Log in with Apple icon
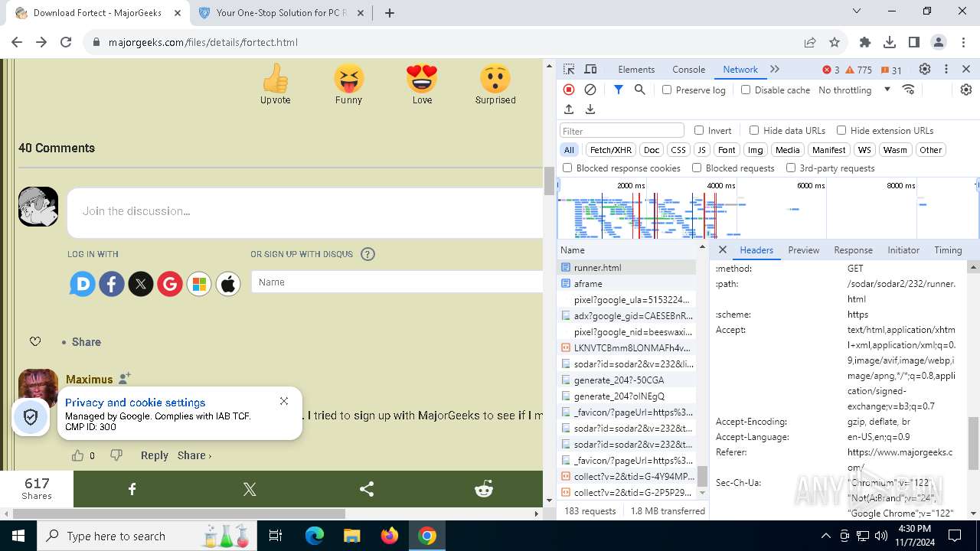Viewport: 980px width, 551px height. pos(228,285)
